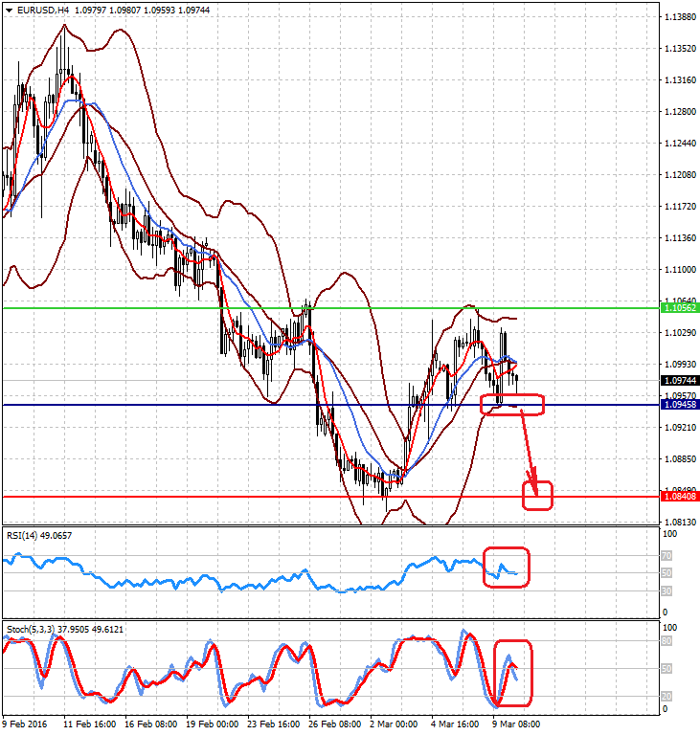The height and width of the screenshot is (735, 700).
Task: Click the 1.11360 price axis value
Action: tap(680, 238)
